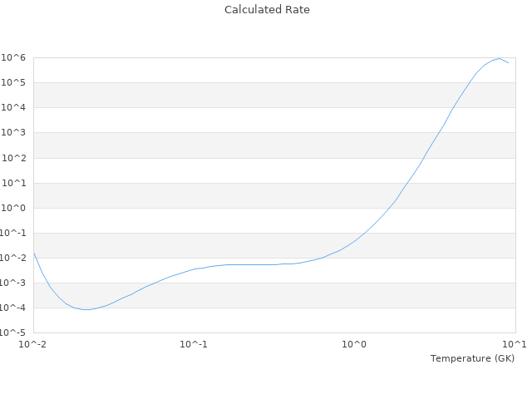Click the 10^-2 label on the vertical axis
The image size is (532, 399).
tap(13, 258)
